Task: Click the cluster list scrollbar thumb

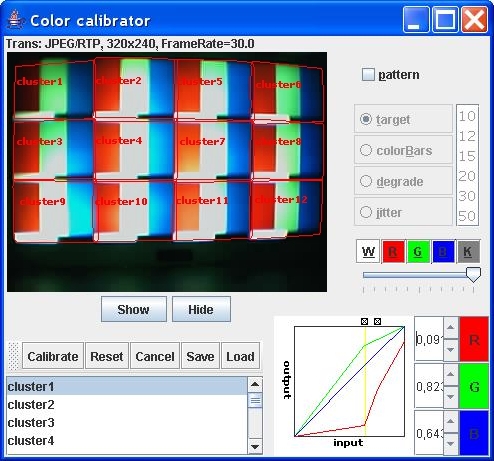Action: 255,400
